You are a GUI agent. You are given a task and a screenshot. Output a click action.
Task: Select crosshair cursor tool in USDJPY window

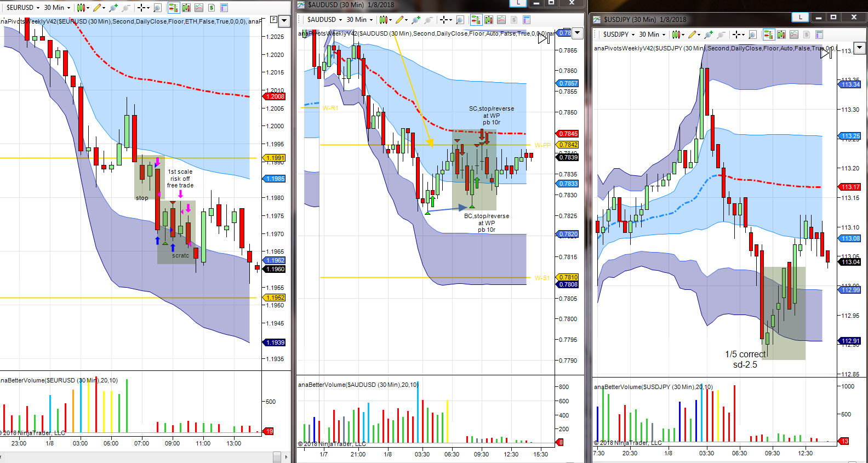click(x=738, y=35)
